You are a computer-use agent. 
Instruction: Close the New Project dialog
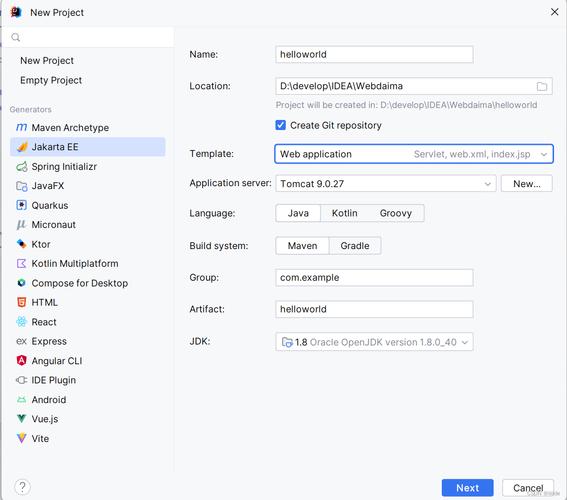click(554, 12)
